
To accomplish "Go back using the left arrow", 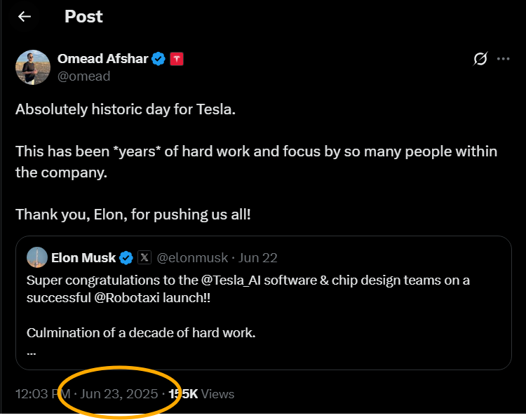I will click(x=25, y=16).
